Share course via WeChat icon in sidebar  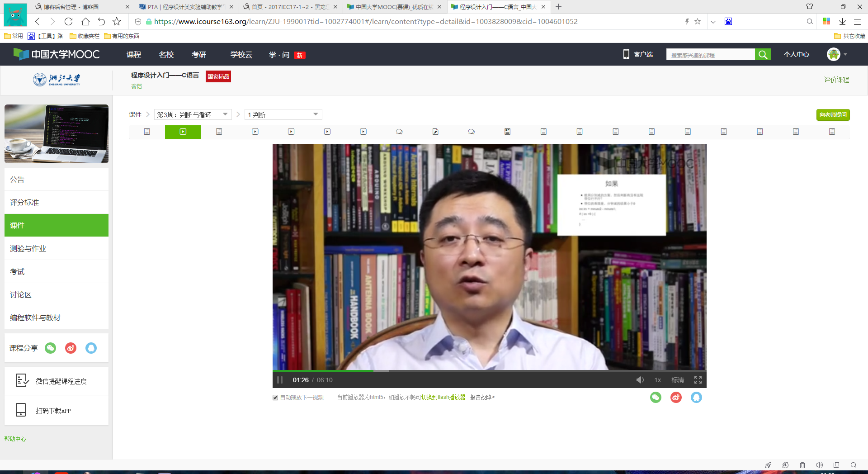[x=50, y=348]
